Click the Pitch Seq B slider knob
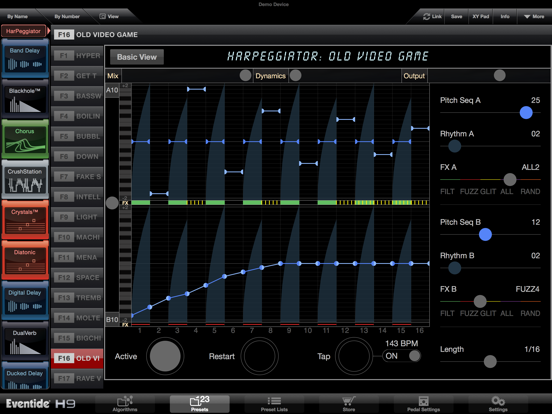Viewport: 552px width, 414px height. (x=485, y=234)
